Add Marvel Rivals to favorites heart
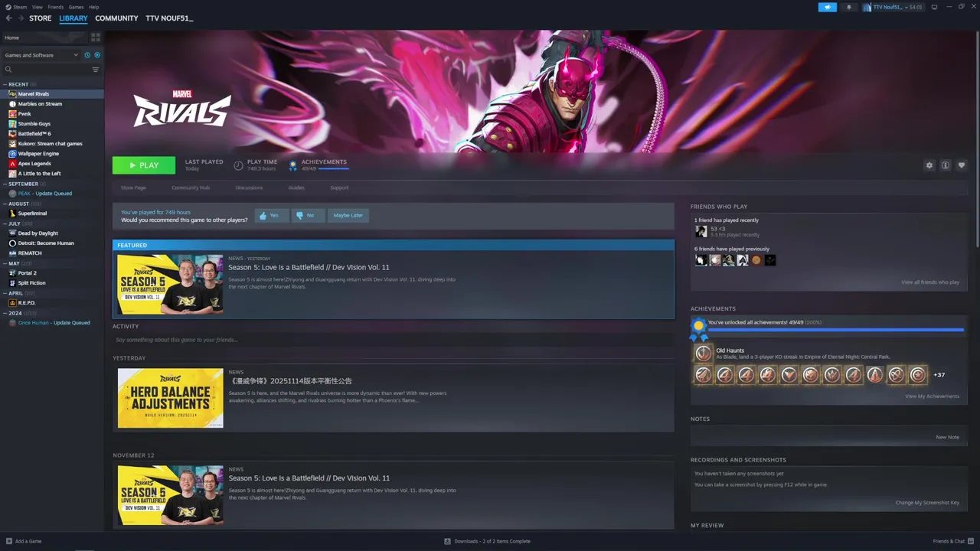Screen dimensions: 980x551 coord(962,165)
